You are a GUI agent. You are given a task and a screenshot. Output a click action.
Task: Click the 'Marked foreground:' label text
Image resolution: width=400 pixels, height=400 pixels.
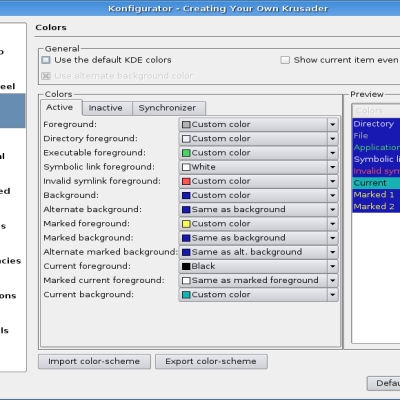click(x=87, y=224)
